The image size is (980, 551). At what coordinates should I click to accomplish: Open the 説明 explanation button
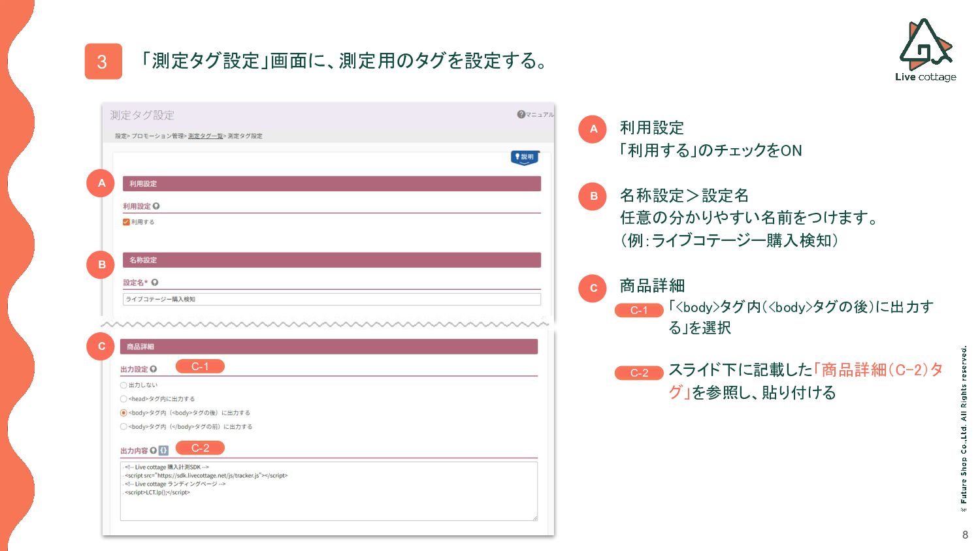click(524, 157)
